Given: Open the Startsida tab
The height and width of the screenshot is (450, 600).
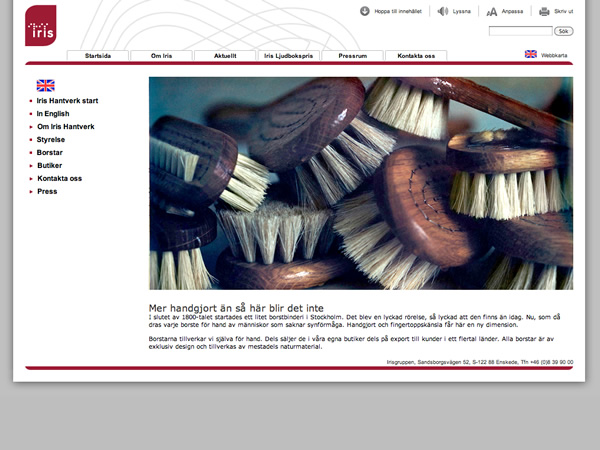Looking at the screenshot, I should click(98, 56).
